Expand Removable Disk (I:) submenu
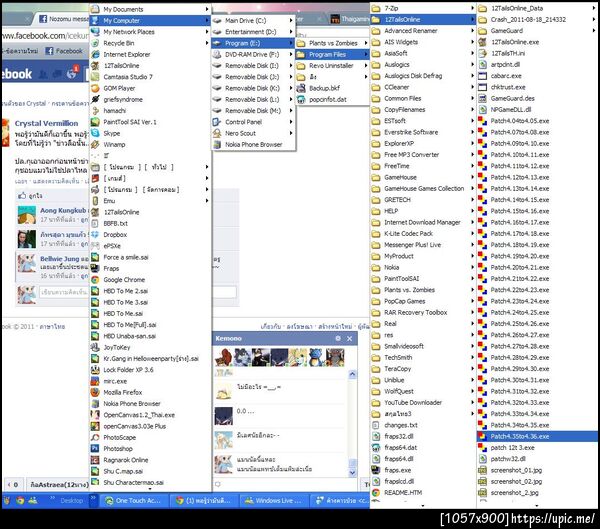 [291, 66]
